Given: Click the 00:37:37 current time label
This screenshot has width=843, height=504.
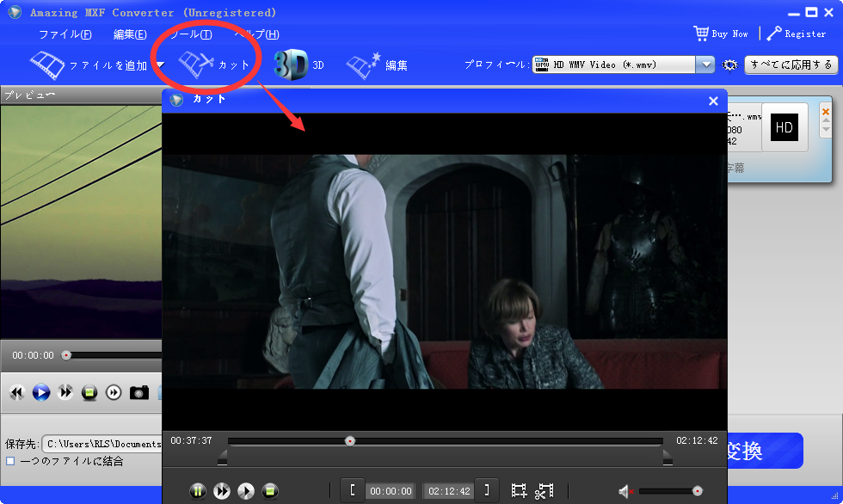Looking at the screenshot, I should pos(191,440).
